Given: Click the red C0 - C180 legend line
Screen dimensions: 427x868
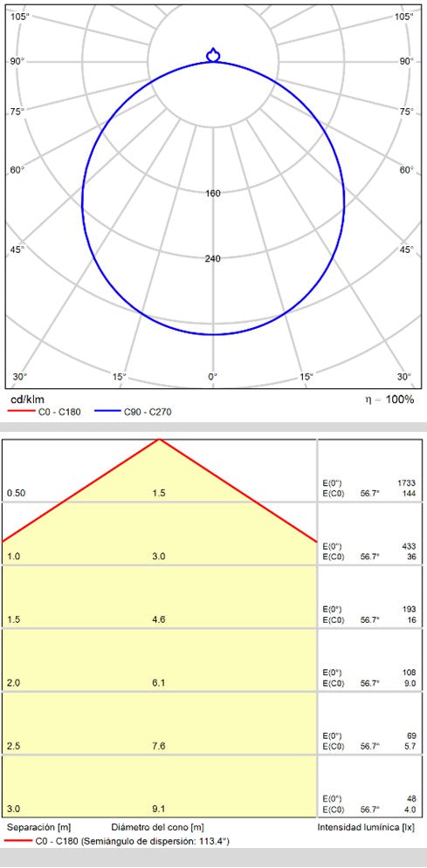Looking at the screenshot, I should [19, 412].
